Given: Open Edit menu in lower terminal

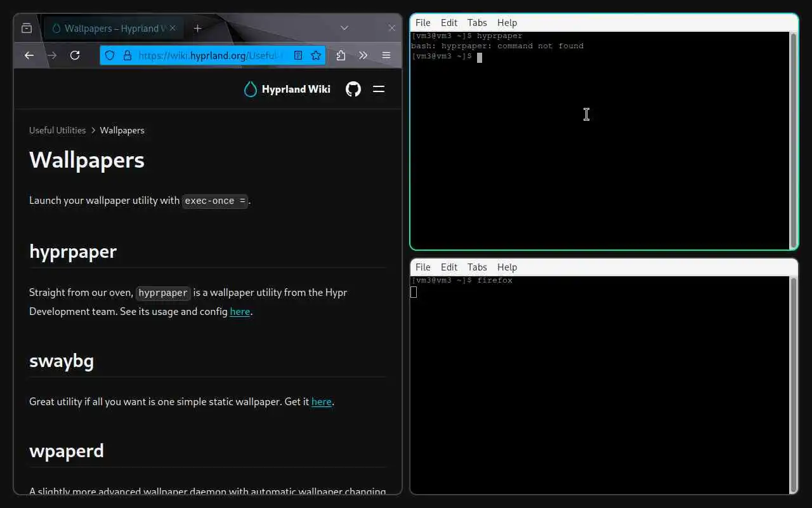Looking at the screenshot, I should click(449, 267).
